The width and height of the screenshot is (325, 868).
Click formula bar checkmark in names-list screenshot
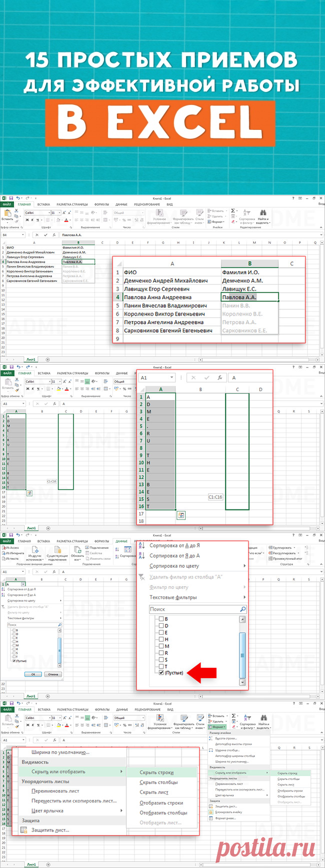tap(45, 235)
